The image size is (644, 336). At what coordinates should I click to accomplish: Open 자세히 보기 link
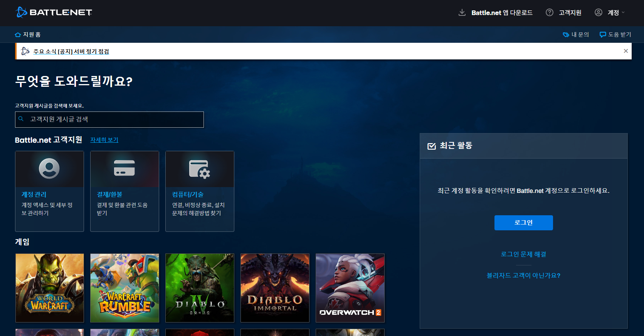click(x=104, y=140)
